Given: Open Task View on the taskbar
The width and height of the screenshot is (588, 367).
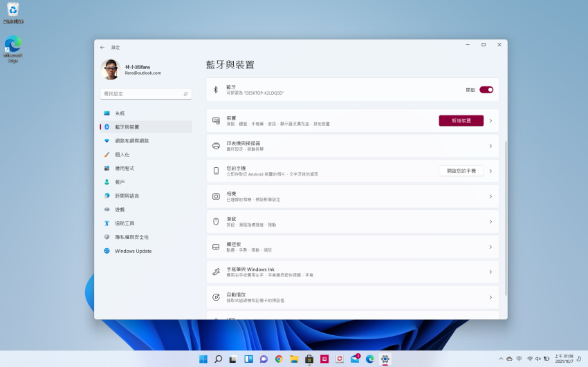Looking at the screenshot, I should coord(233,359).
